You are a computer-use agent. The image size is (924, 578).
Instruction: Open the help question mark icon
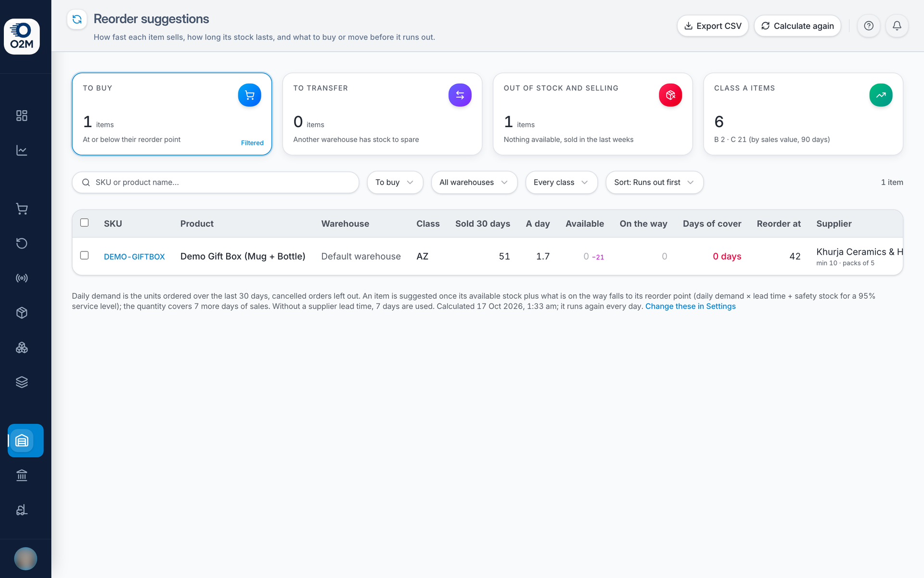(869, 26)
